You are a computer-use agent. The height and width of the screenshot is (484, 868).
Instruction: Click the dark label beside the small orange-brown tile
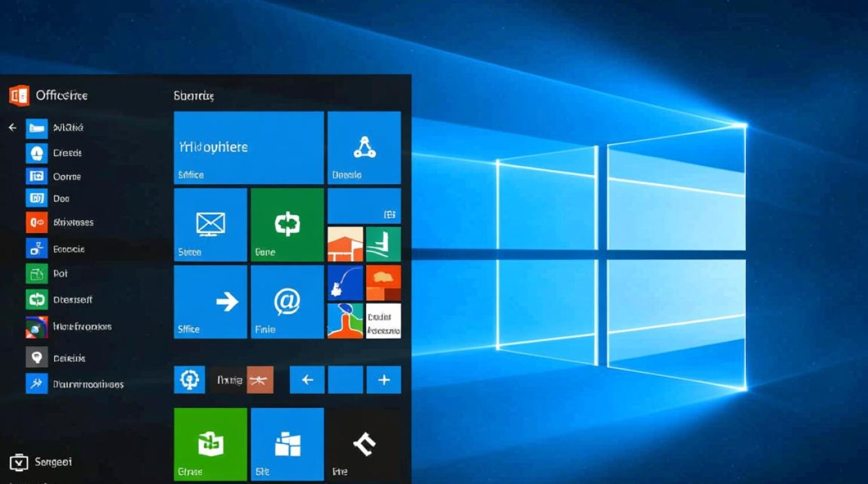pyautogui.click(x=228, y=379)
